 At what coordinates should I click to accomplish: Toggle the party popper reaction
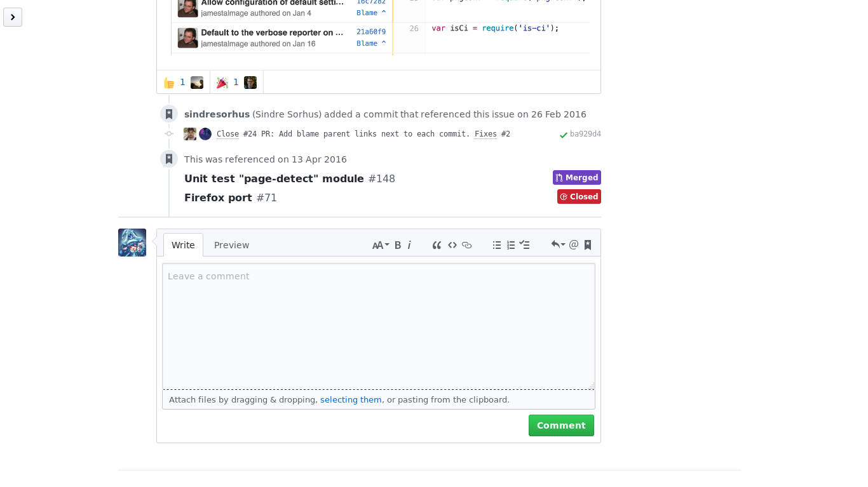[235, 81]
